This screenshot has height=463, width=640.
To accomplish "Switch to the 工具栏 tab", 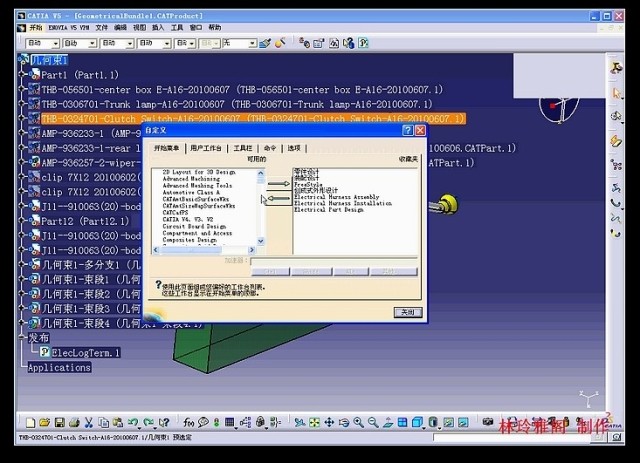I will click(x=242, y=148).
